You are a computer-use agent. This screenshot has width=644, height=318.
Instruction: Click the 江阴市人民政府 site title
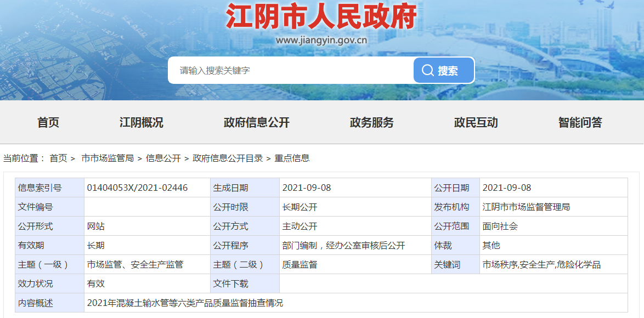321,16
